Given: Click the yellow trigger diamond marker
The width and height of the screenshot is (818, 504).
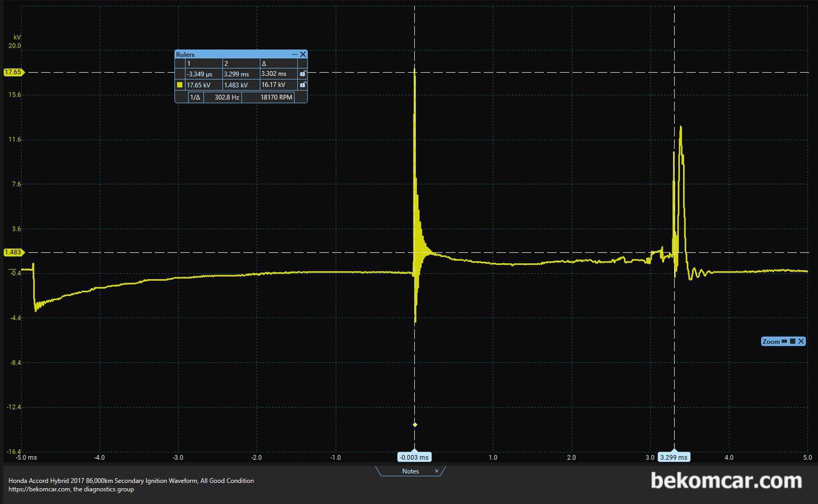Looking at the screenshot, I should pyautogui.click(x=415, y=425).
